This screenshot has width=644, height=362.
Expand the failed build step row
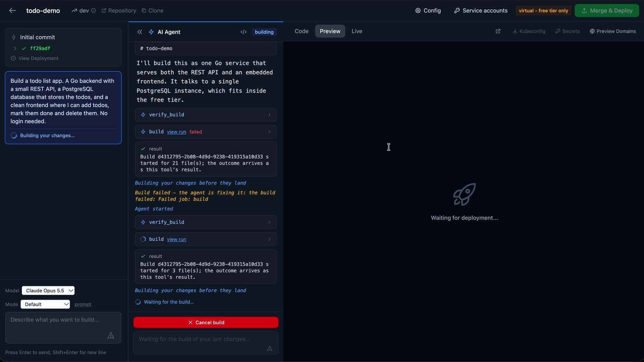pos(206,132)
